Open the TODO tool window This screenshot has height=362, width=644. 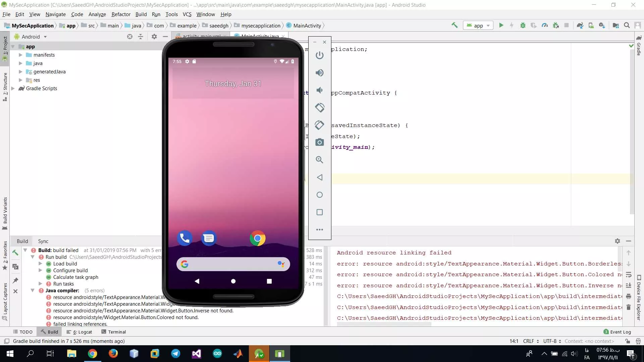[x=23, y=332]
